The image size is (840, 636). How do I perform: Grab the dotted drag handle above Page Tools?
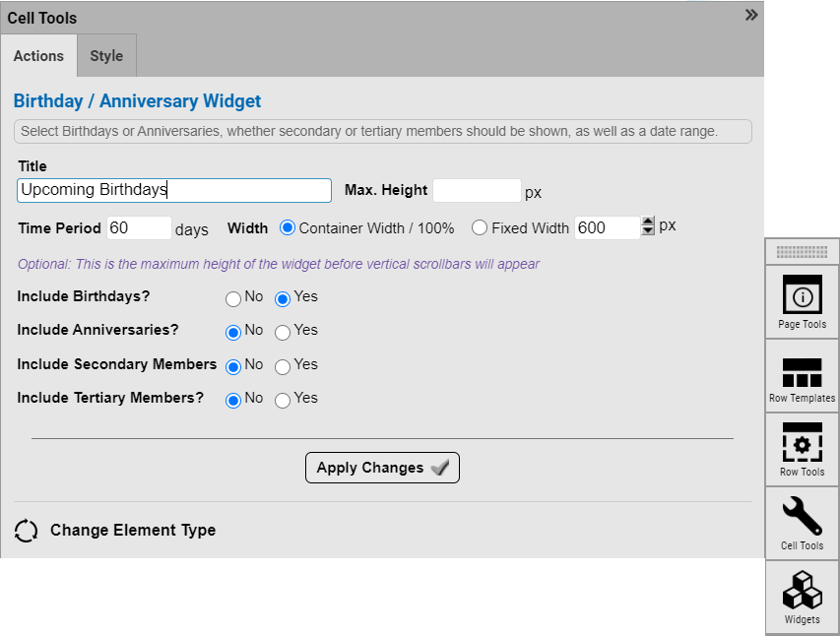click(x=802, y=252)
